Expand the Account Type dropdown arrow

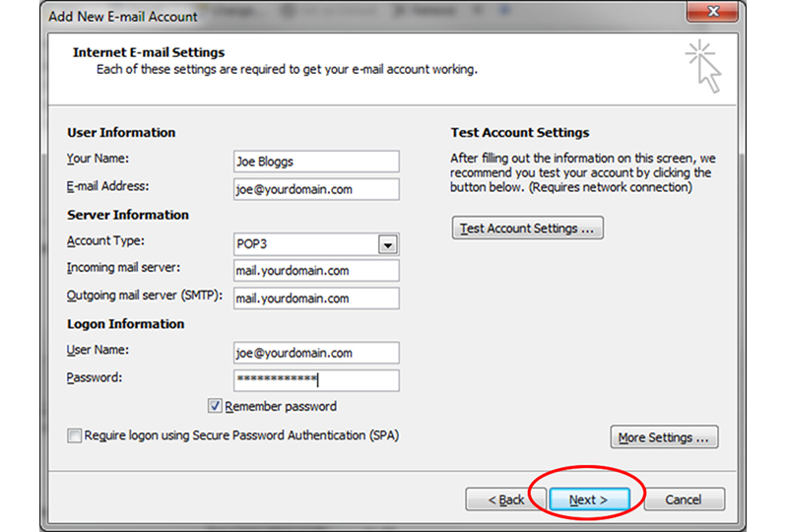point(388,244)
